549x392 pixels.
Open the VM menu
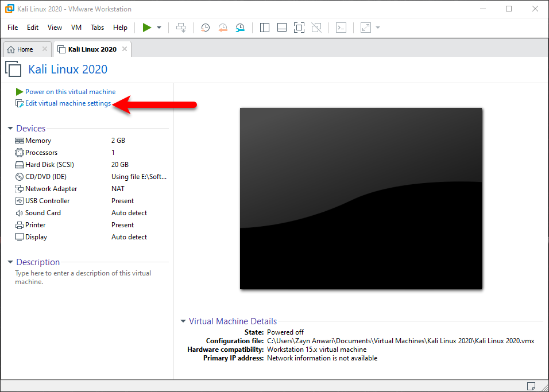click(76, 28)
